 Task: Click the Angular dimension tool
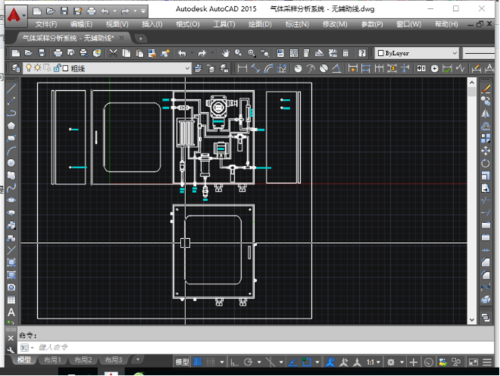[337, 68]
